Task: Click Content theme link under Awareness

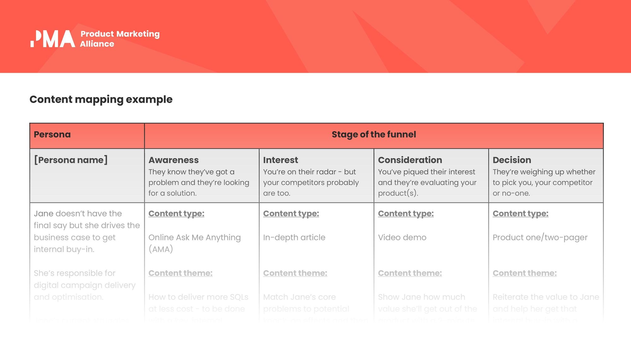Action: pos(180,273)
